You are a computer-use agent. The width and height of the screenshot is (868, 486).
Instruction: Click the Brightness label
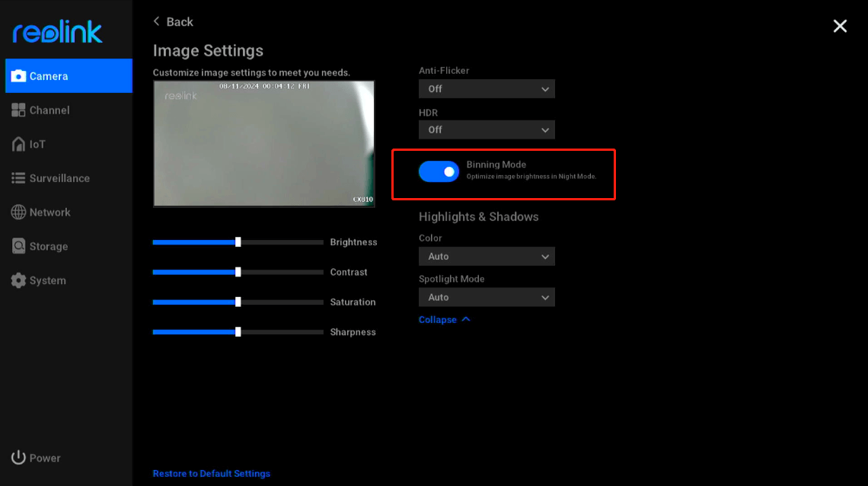[x=354, y=242]
